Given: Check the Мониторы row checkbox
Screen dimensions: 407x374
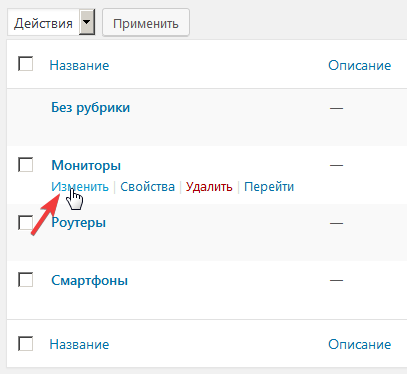Looking at the screenshot, I should [26, 165].
